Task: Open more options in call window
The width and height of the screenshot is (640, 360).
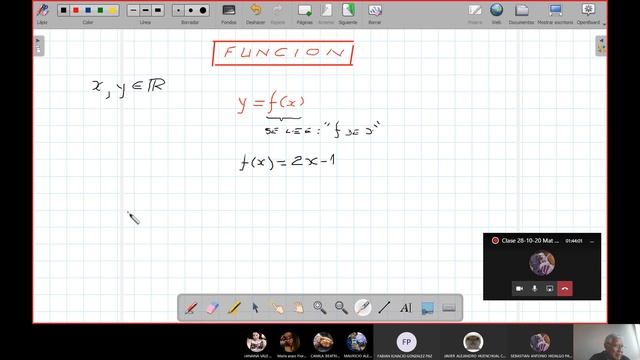Action: click(592, 241)
